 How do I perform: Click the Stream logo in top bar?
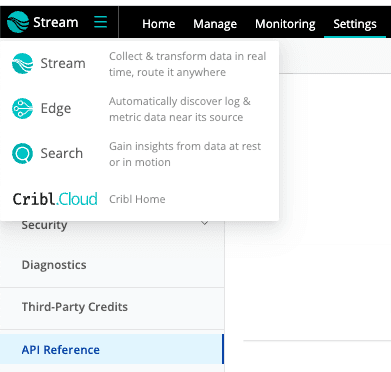(x=18, y=22)
